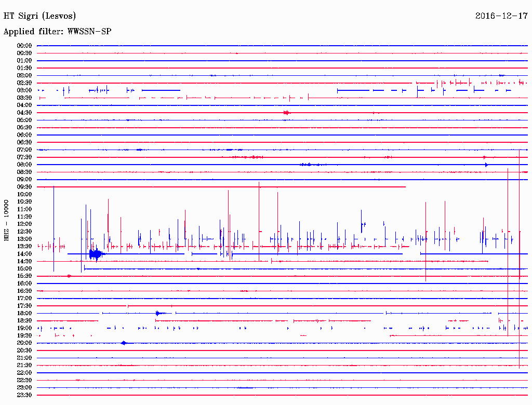The image size is (532, 405).
Task: Click the '01:00' time label
Action: click(x=24, y=60)
